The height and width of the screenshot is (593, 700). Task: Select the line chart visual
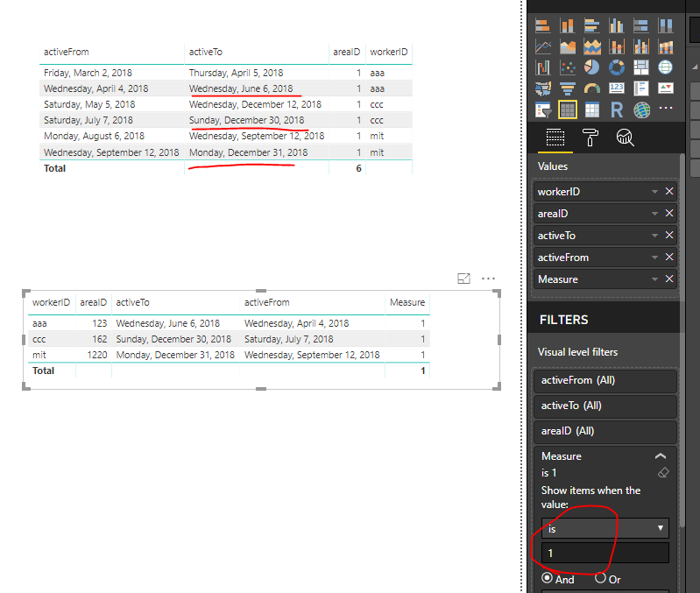click(543, 46)
